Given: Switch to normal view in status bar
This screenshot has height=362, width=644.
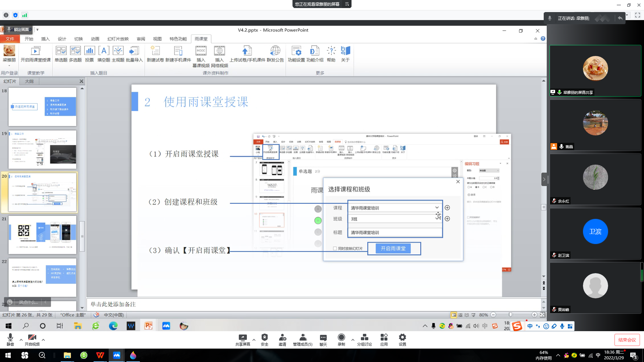Looking at the screenshot, I should pyautogui.click(x=453, y=315).
